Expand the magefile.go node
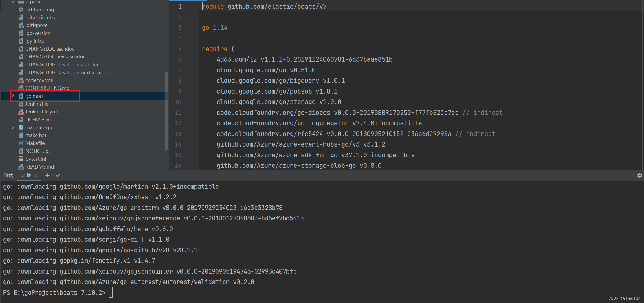This screenshot has height=303, width=644. click(13, 127)
